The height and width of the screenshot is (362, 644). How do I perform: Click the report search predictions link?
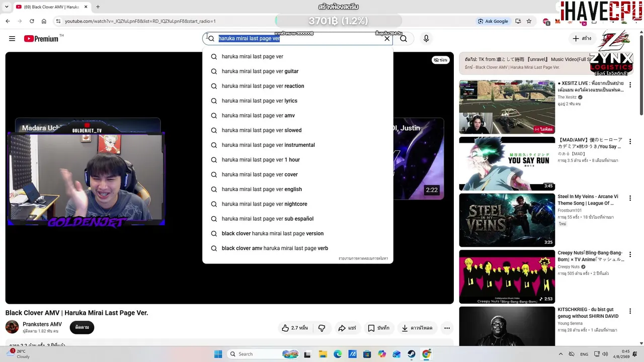363,258
